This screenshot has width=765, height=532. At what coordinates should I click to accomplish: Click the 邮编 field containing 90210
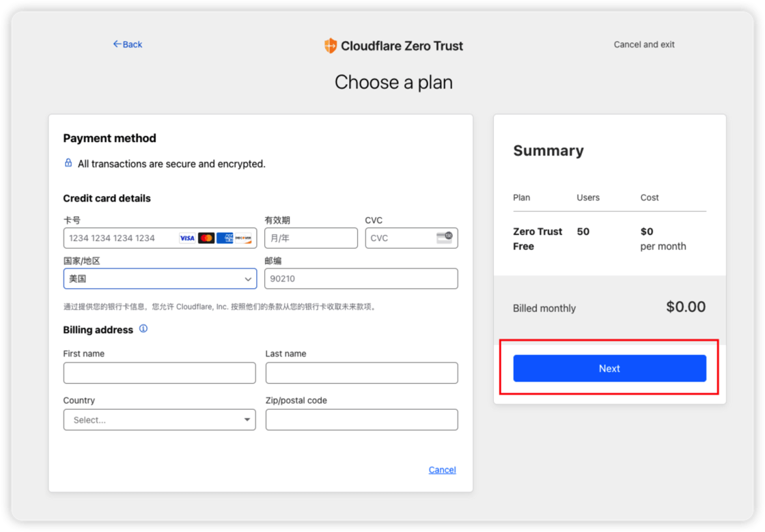tap(361, 279)
